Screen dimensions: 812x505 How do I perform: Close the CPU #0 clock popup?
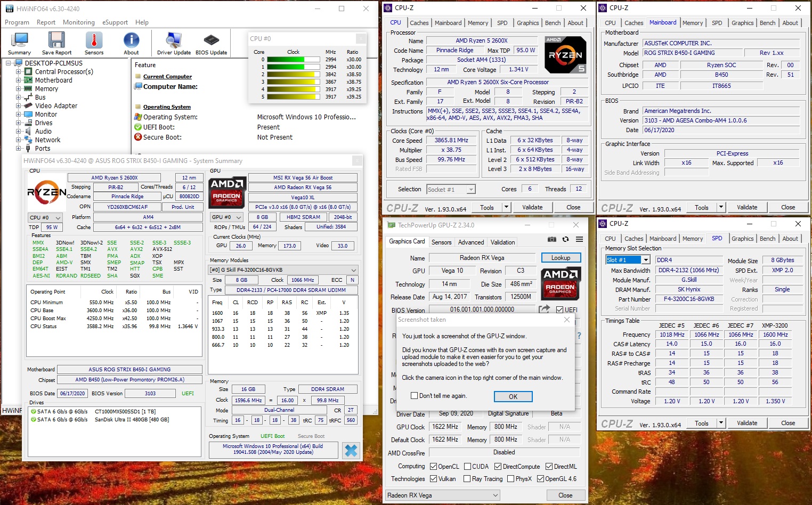pyautogui.click(x=360, y=38)
